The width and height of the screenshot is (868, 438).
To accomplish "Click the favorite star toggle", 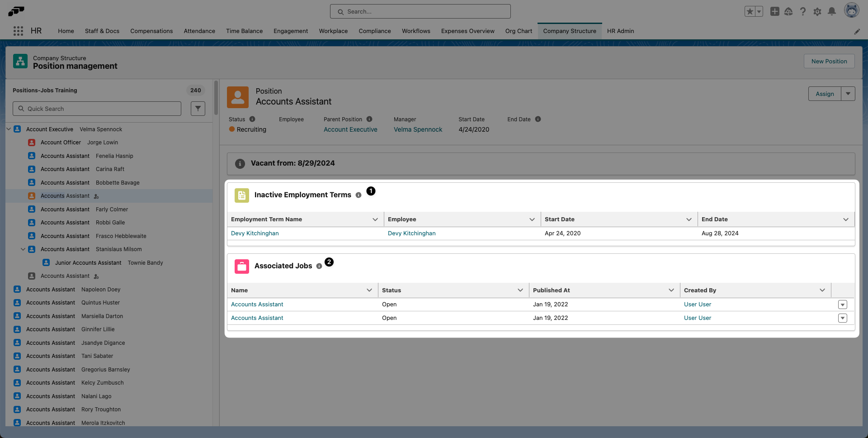I will tap(750, 11).
